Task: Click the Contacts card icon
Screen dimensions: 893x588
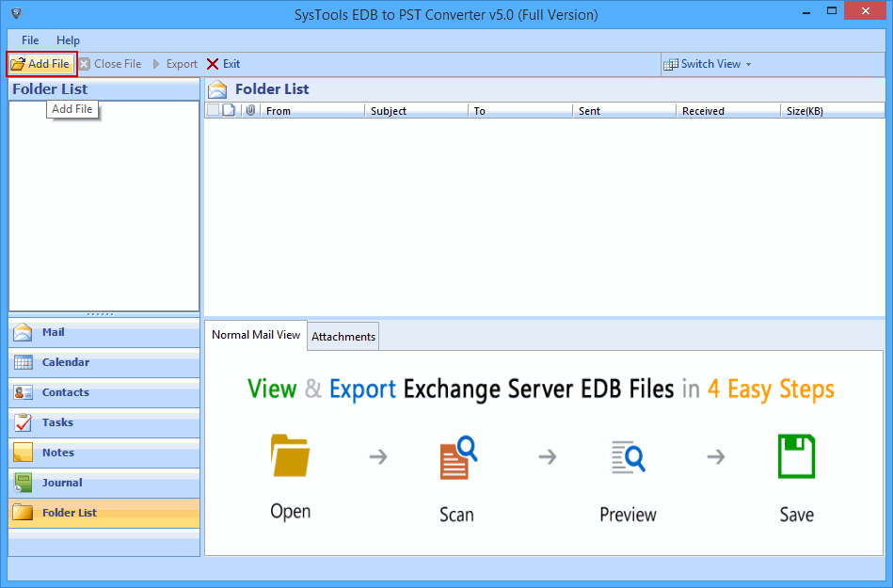Action: point(24,392)
